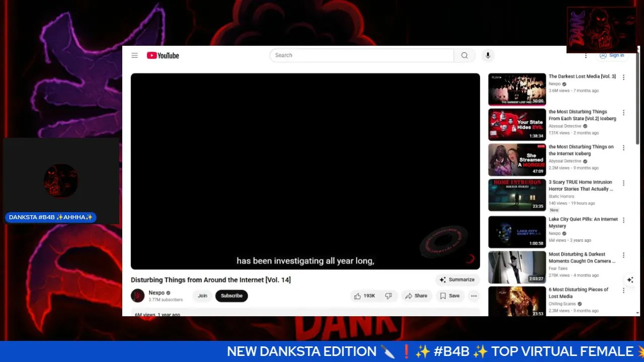The height and width of the screenshot is (362, 644).
Task: Open menu for Internet Iceberg video
Action: pyautogui.click(x=623, y=148)
